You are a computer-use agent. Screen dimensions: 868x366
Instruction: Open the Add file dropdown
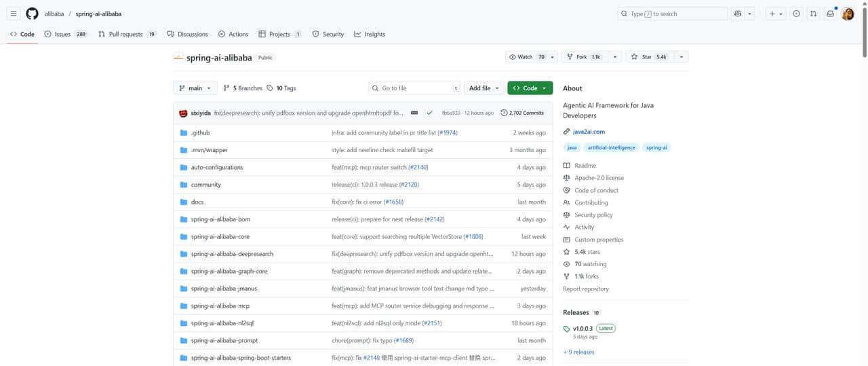[484, 88]
